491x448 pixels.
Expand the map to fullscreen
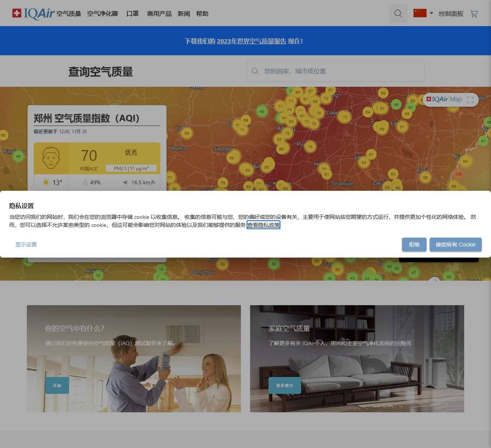click(470, 100)
